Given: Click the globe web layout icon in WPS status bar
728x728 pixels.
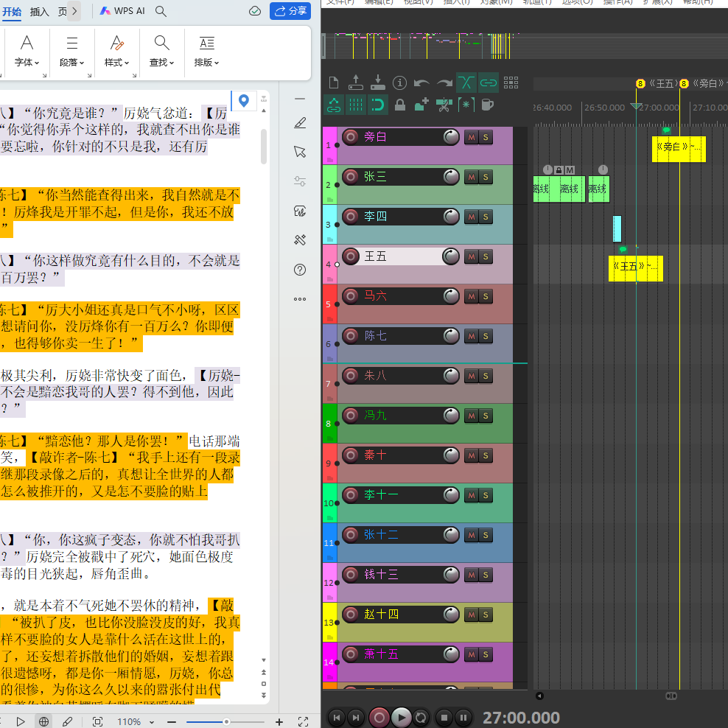Looking at the screenshot, I should 43,721.
